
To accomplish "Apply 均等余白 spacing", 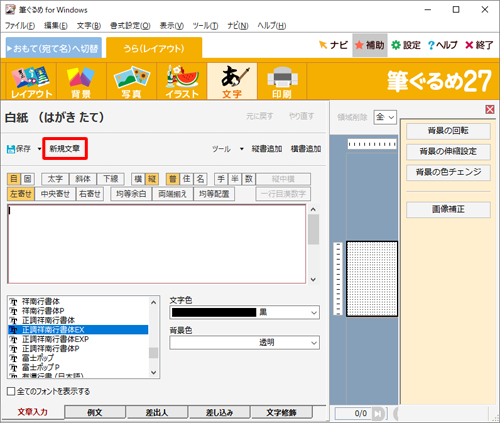I will [x=131, y=194].
